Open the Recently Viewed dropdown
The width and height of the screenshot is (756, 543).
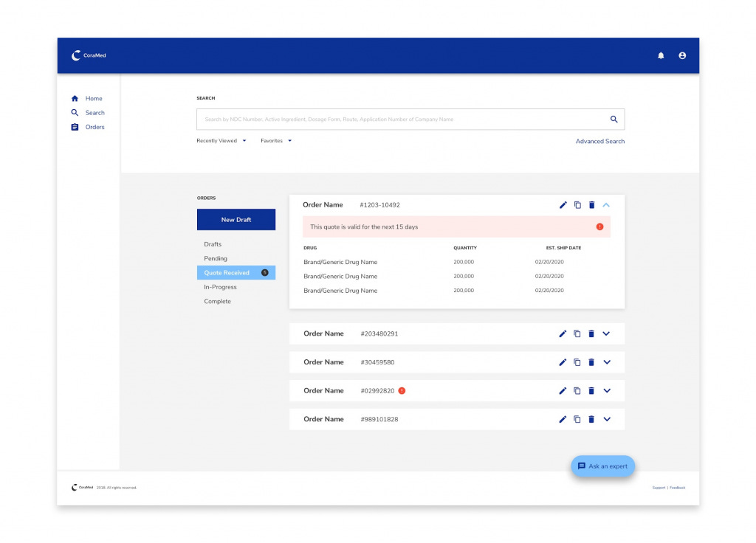221,141
